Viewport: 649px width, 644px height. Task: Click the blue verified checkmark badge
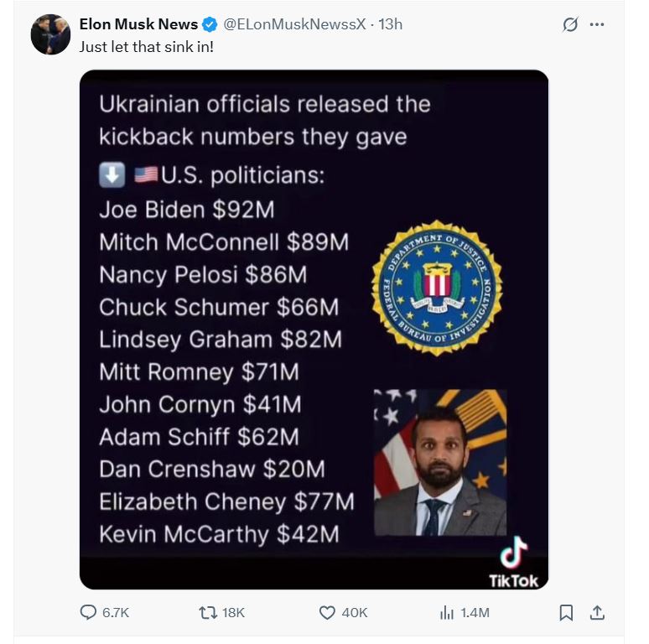(210, 24)
